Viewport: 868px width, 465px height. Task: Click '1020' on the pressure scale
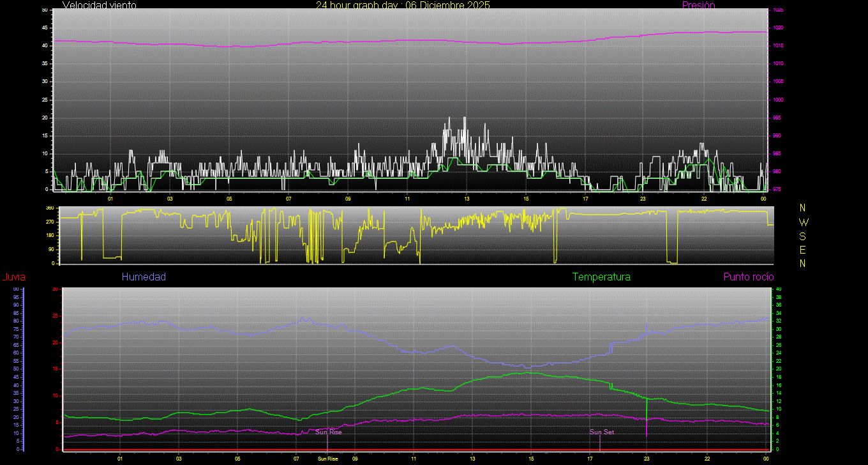click(x=777, y=28)
